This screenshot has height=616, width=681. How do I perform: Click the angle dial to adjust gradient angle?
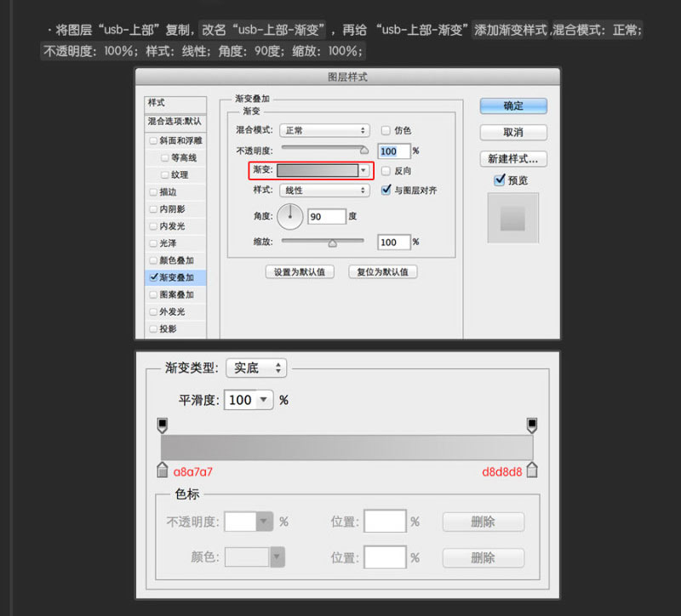click(x=289, y=216)
